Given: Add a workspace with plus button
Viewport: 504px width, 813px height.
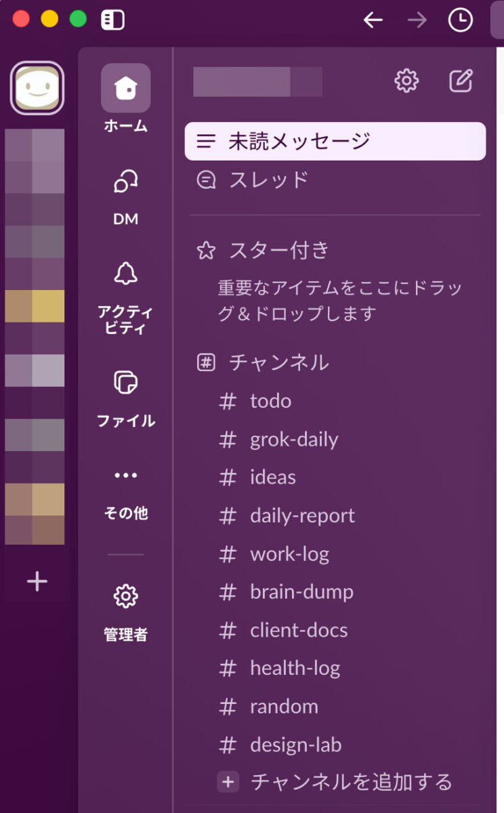Looking at the screenshot, I should point(37,581).
